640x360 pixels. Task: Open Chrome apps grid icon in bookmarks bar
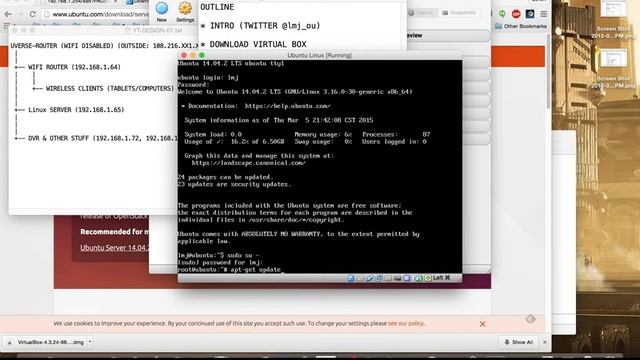[x=6, y=26]
